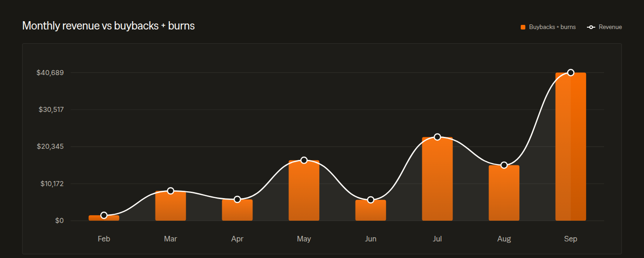This screenshot has width=644, height=258.
Task: Toggle the Buybacks + burns legend item
Action: pyautogui.click(x=548, y=27)
